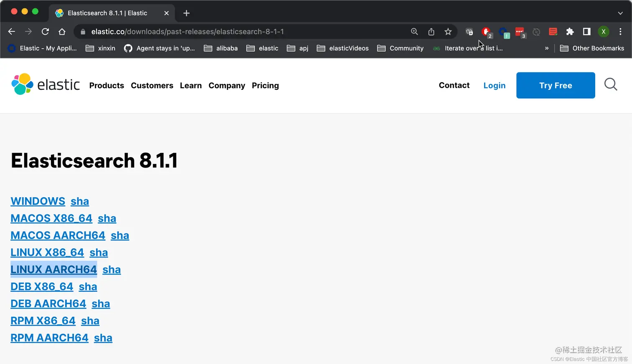Image resolution: width=632 pixels, height=364 pixels.
Task: Open sha link for LINUX X86_64
Action: [x=99, y=252]
